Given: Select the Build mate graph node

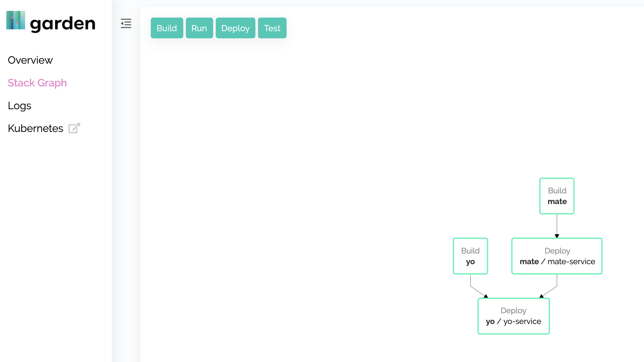Looking at the screenshot, I should click(557, 196).
